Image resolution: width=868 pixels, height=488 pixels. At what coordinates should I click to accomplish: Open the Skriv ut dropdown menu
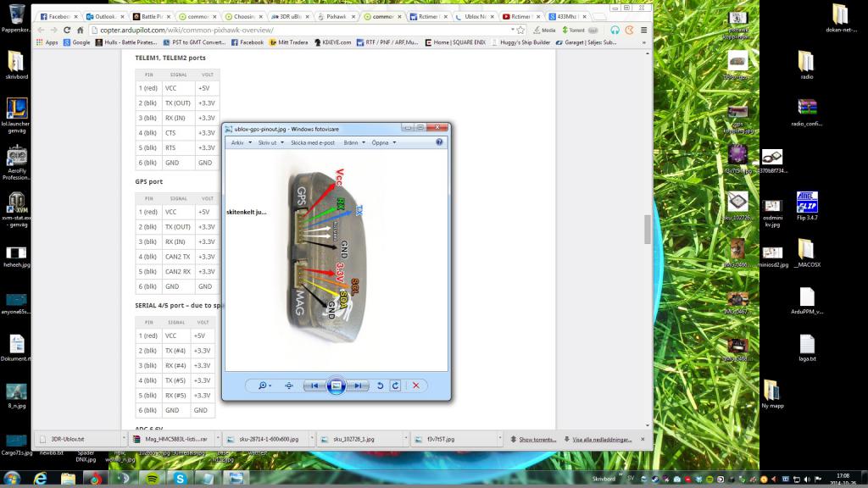click(x=270, y=142)
